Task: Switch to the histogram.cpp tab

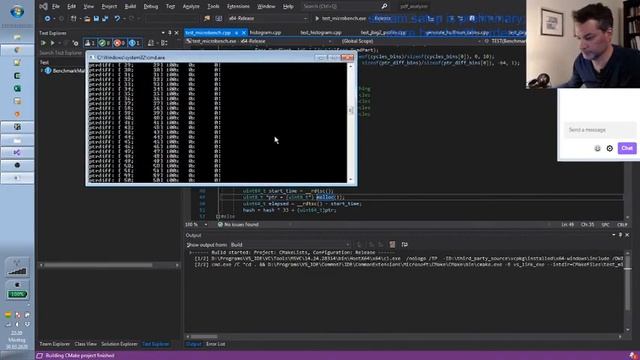Action: (265, 32)
